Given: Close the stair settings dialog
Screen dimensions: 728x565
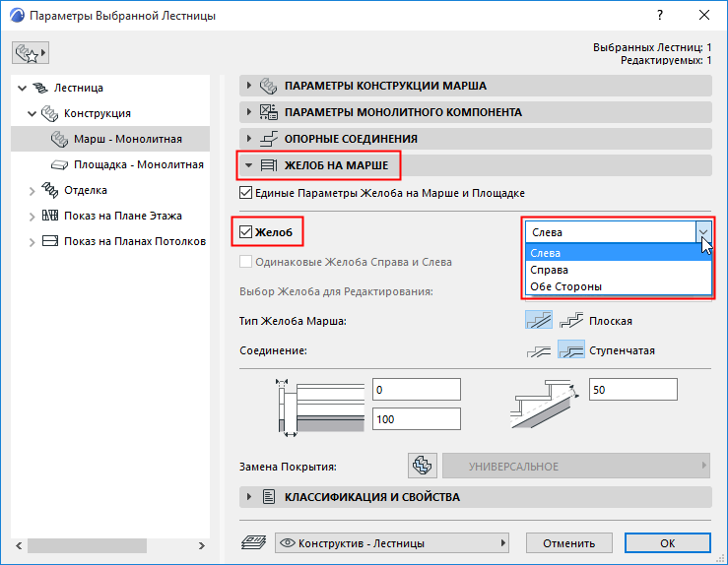Looking at the screenshot, I should click(x=703, y=16).
